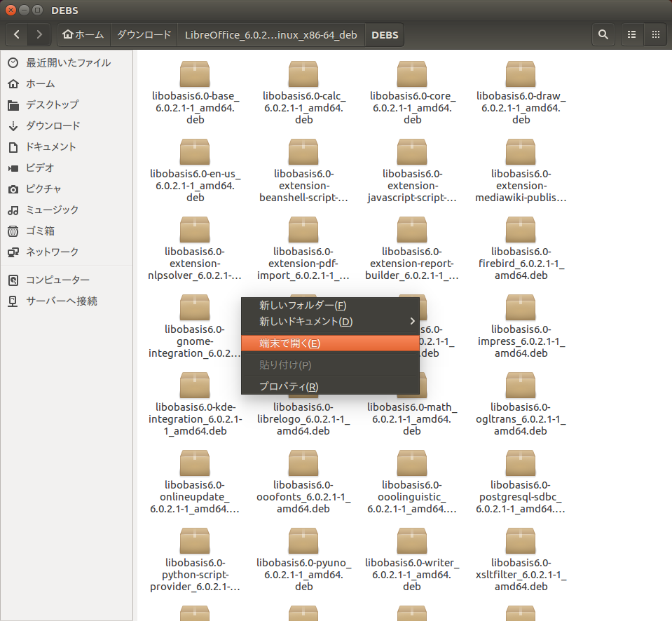Open デスクトップ in the sidebar
The image size is (672, 621).
point(67,104)
